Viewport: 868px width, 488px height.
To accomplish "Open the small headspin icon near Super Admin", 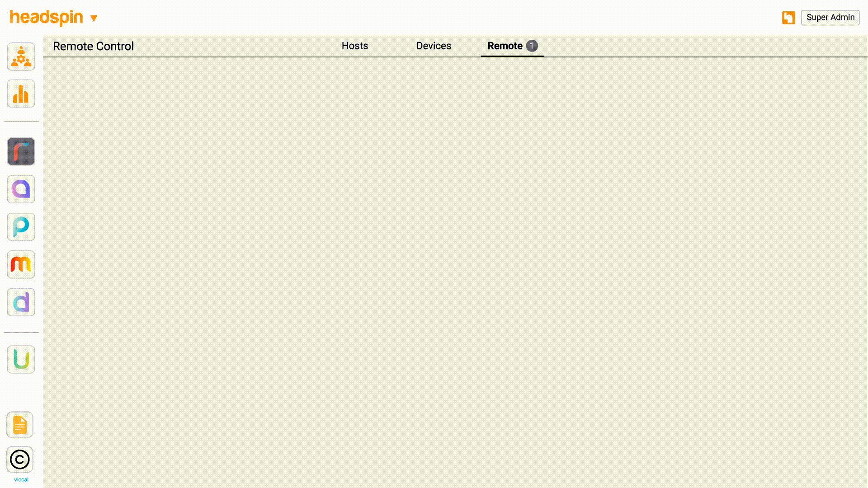I will 788,18.
